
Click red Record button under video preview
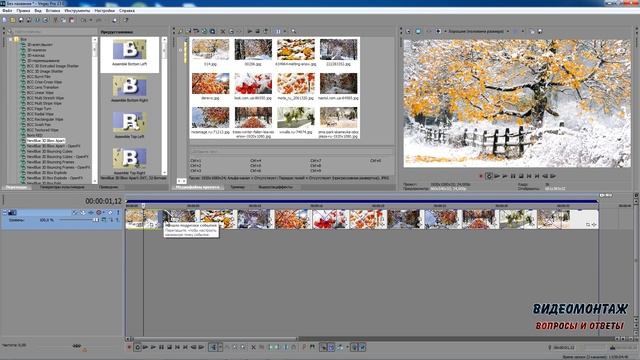coord(481,176)
